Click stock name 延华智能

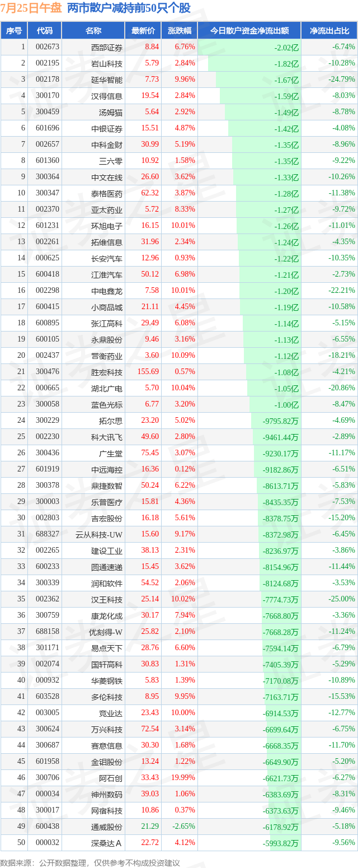(x=107, y=80)
